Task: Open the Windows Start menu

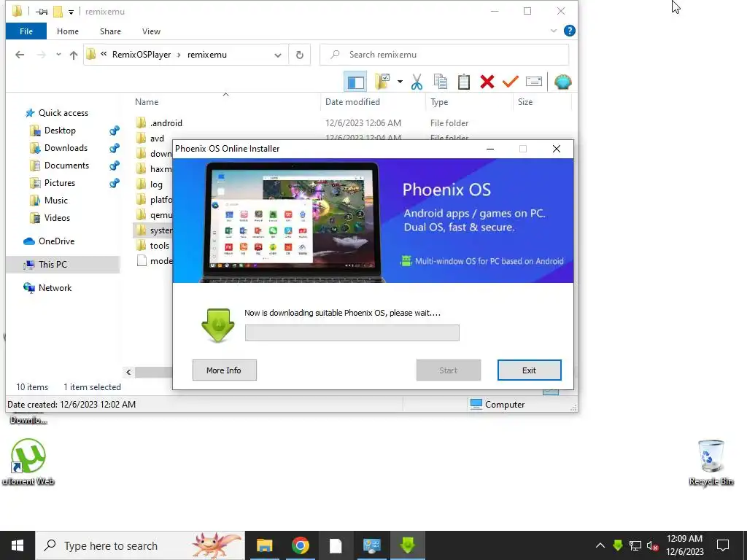Action: tap(18, 545)
